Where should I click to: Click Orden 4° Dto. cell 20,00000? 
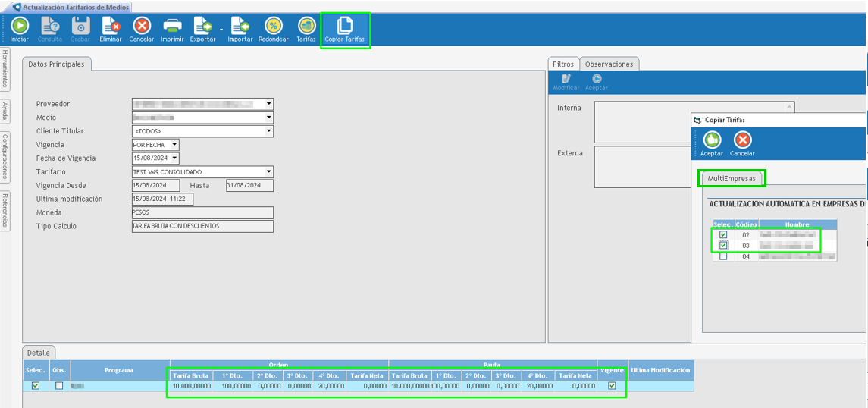coord(331,386)
